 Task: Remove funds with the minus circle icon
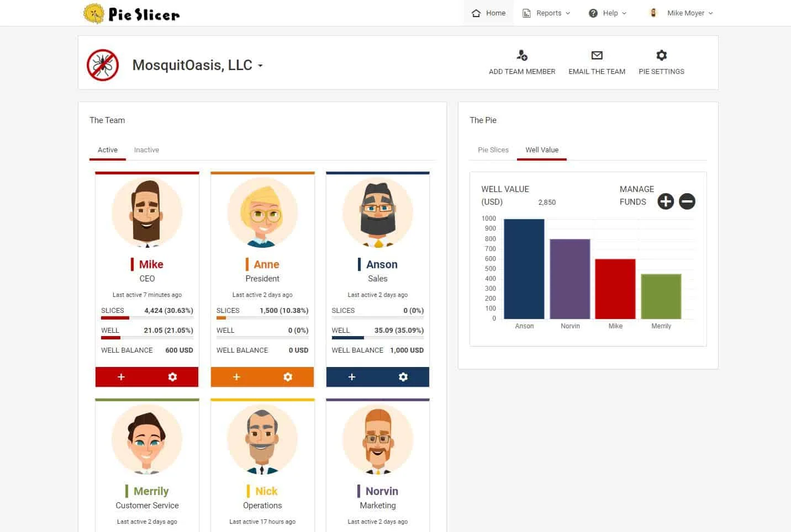[687, 201]
